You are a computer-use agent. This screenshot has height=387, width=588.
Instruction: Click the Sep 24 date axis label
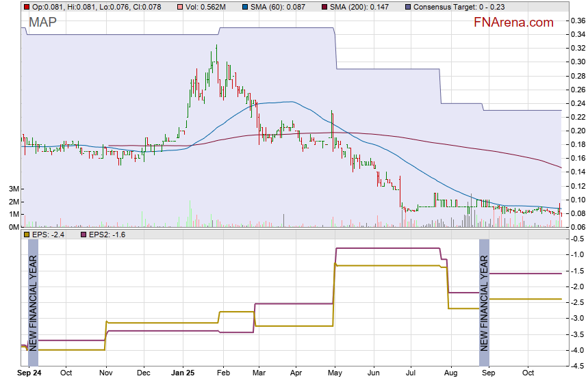29,373
